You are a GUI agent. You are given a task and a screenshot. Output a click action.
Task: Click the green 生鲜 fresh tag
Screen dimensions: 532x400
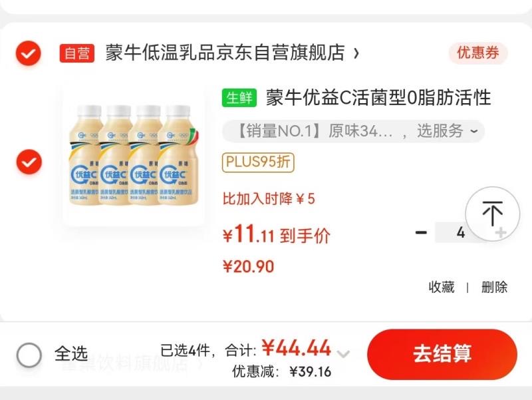click(239, 98)
